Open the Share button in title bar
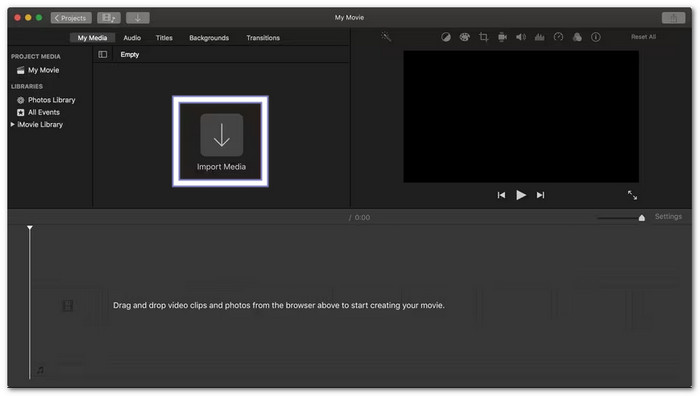 (673, 18)
